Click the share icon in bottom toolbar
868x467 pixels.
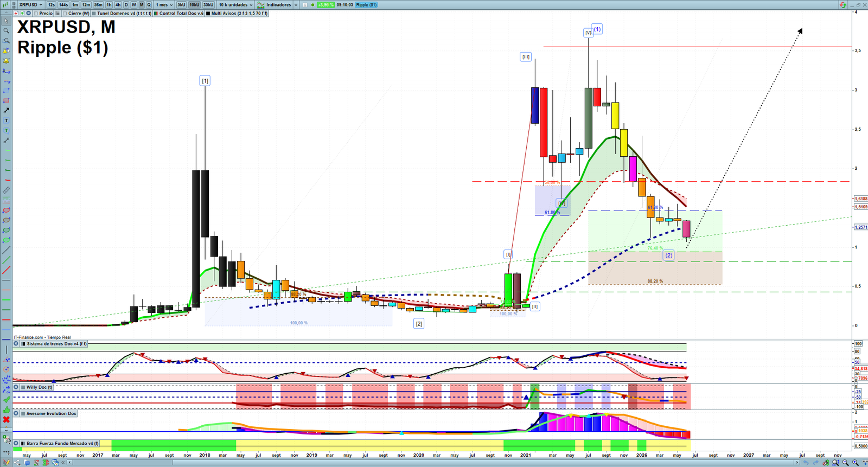click(x=17, y=463)
